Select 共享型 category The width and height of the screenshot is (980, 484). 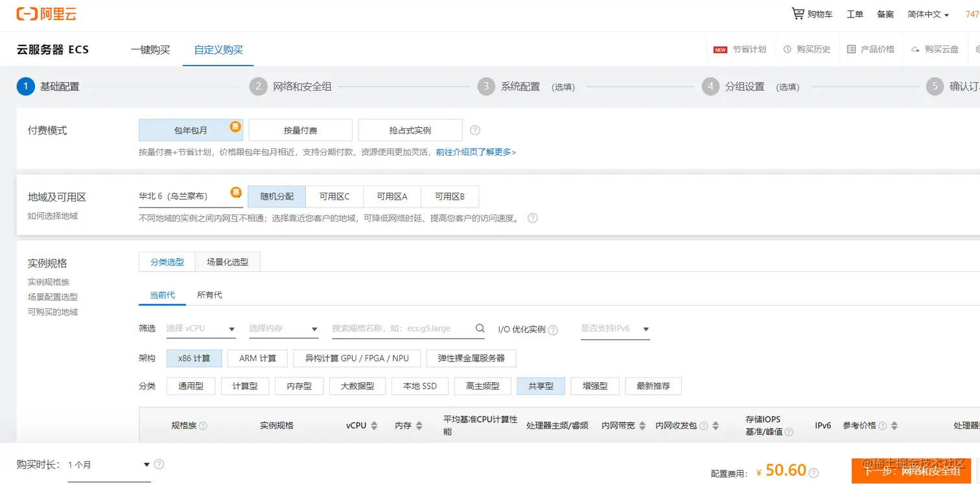541,386
